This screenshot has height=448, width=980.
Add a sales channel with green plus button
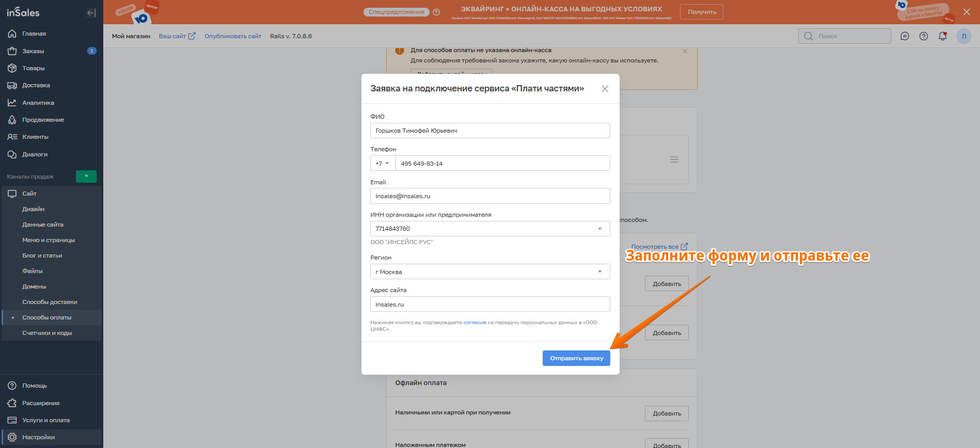[x=86, y=177]
